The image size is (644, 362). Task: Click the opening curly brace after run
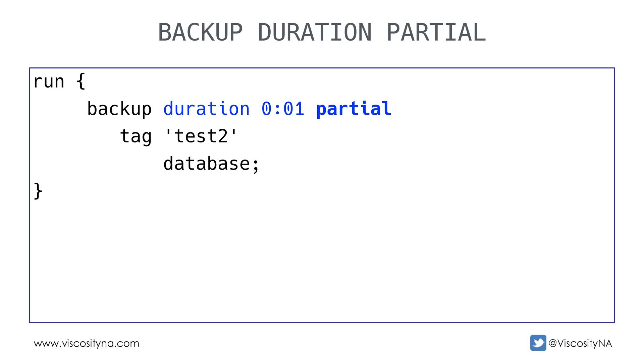[81, 81]
